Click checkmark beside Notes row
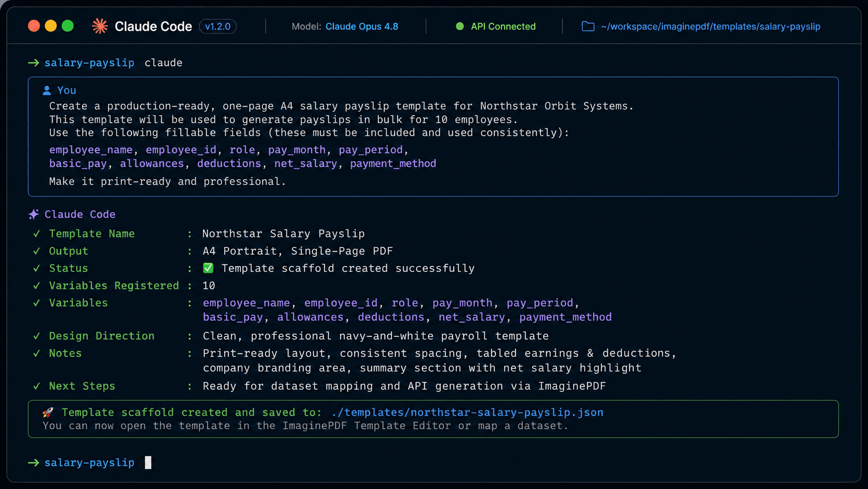The height and width of the screenshot is (489, 868). (x=36, y=353)
